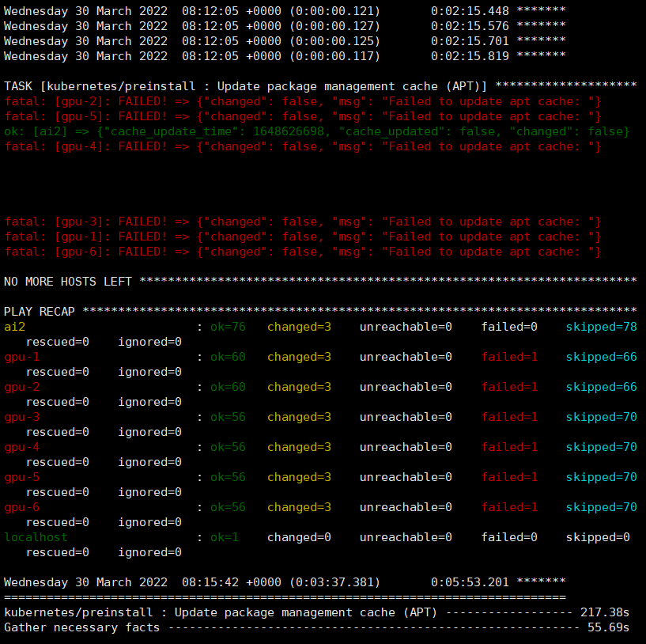The image size is (646, 644).
Task: Click the localhost host name in recap
Action: click(36, 537)
